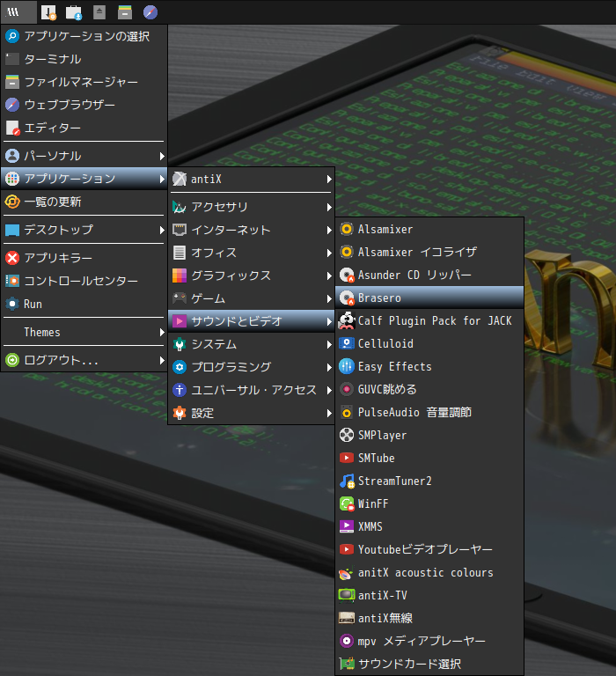This screenshot has width=616, height=676.
Task: Click the Easy Effects equalizer icon
Action: pos(347,366)
